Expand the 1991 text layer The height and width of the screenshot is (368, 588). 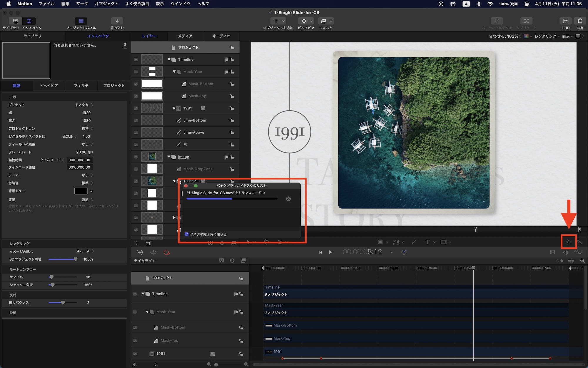[174, 108]
